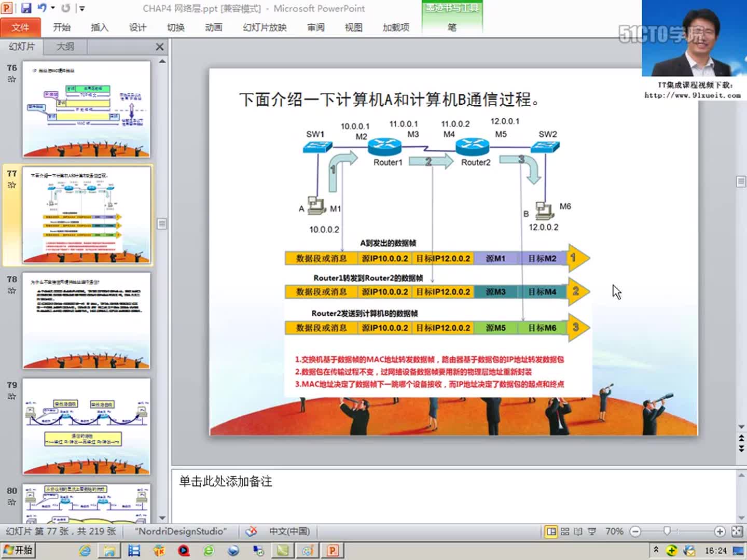Select slide 79 thumbnail

[86, 426]
